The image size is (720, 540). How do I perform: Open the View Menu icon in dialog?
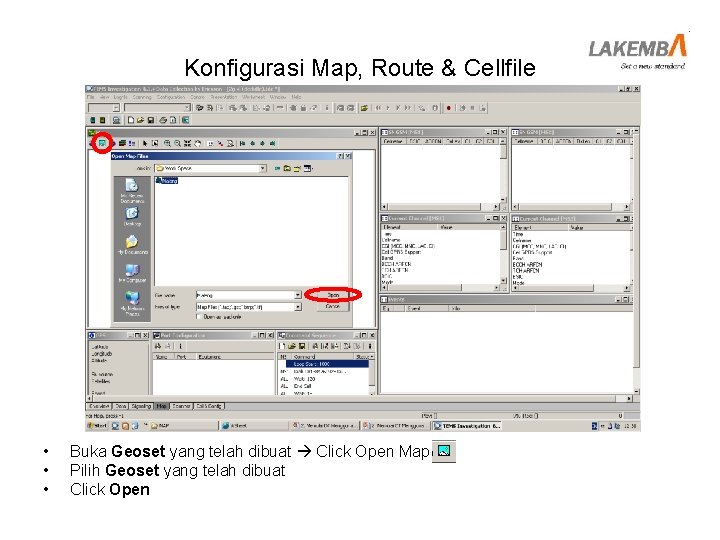click(308, 169)
